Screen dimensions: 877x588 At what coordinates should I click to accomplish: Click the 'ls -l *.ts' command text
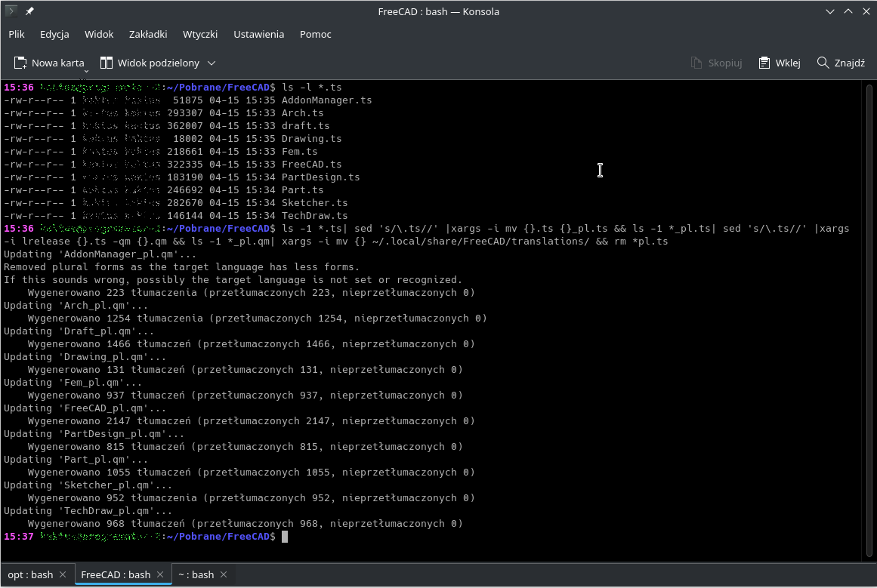[x=311, y=88]
